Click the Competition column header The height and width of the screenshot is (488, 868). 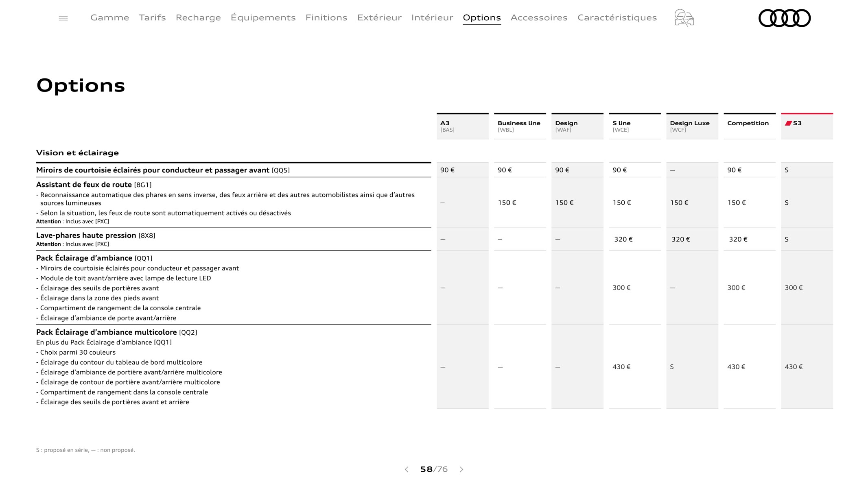click(750, 126)
